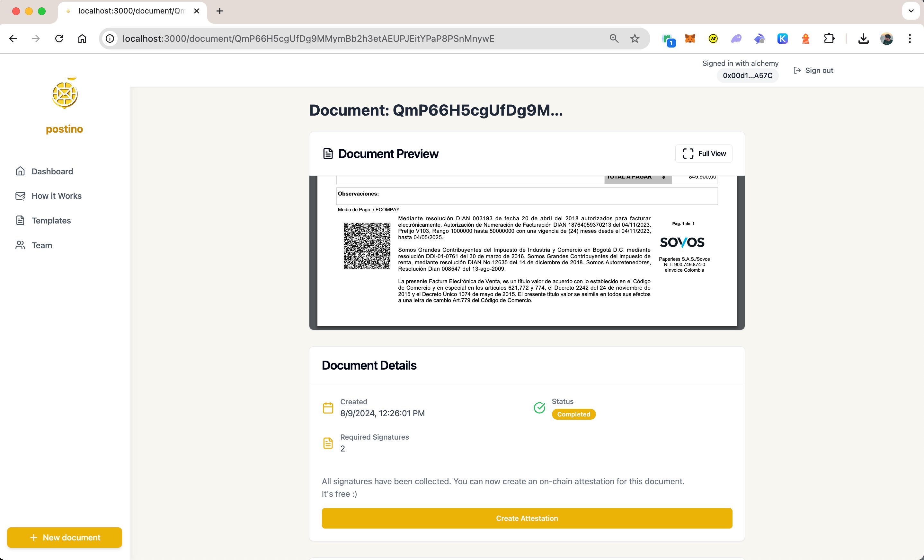Viewport: 924px width, 560px height.
Task: Click the browser home button
Action: tap(82, 39)
